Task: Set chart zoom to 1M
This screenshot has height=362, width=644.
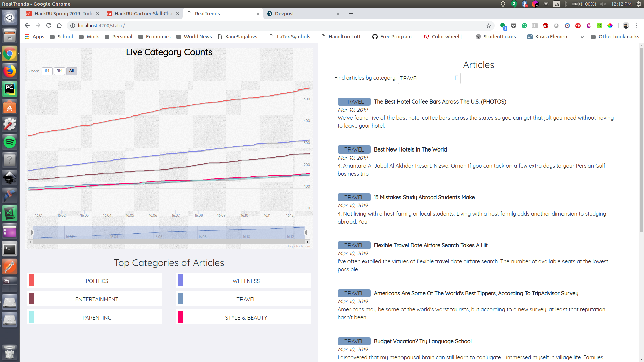Action: (x=47, y=71)
